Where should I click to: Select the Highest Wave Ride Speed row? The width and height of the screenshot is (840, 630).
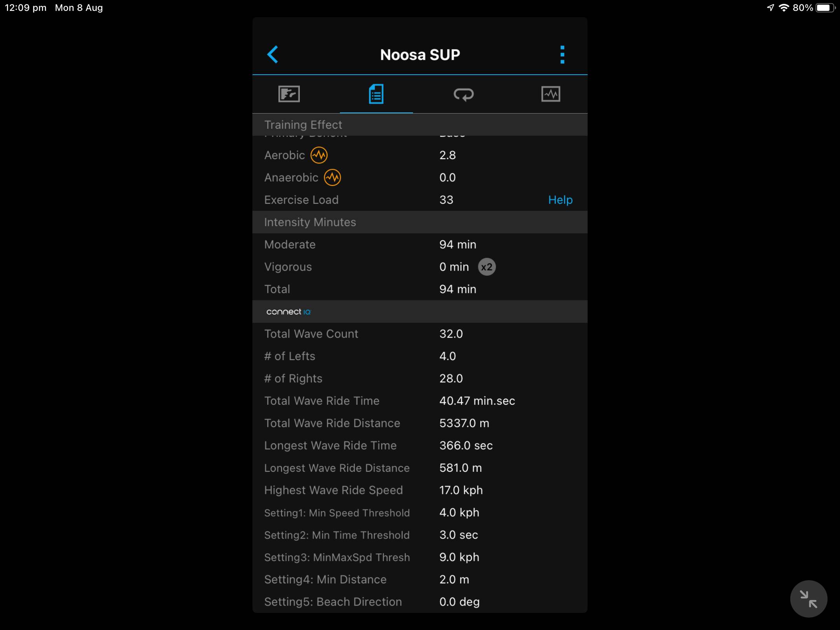pyautogui.click(x=420, y=490)
